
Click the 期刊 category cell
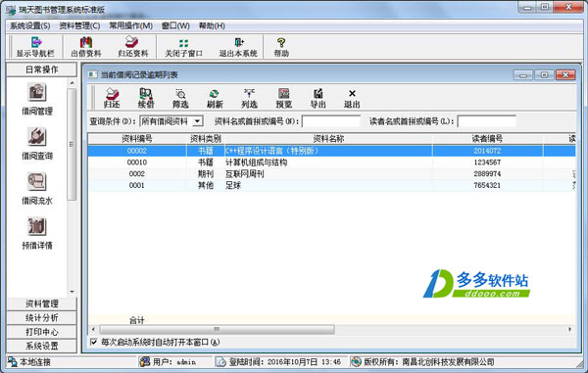206,173
